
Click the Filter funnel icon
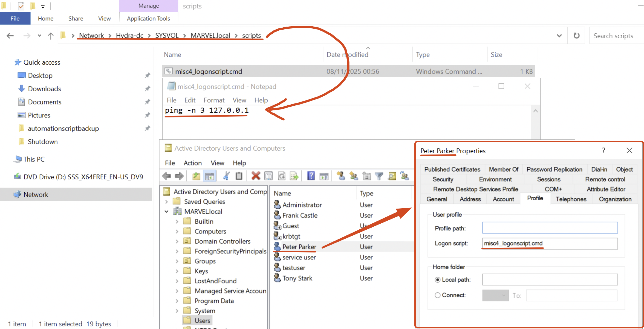point(379,176)
